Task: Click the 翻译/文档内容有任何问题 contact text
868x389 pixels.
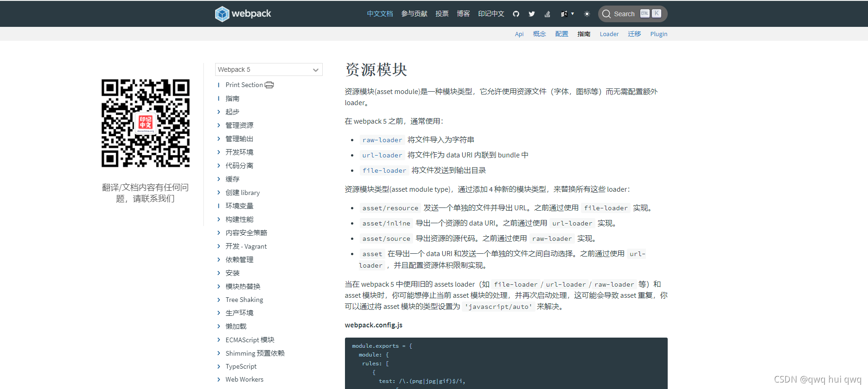Action: pyautogui.click(x=145, y=193)
